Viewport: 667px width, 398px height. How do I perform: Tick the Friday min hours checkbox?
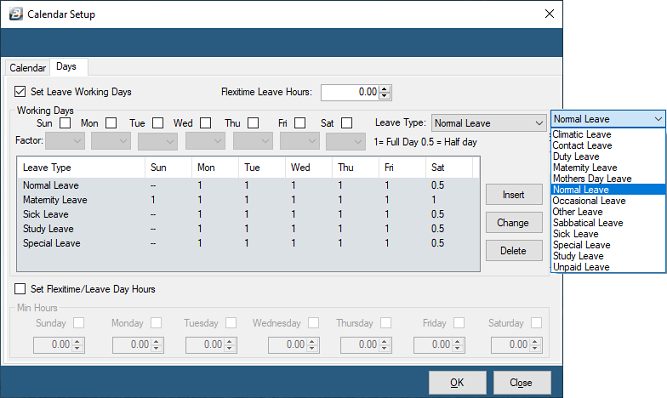(459, 323)
